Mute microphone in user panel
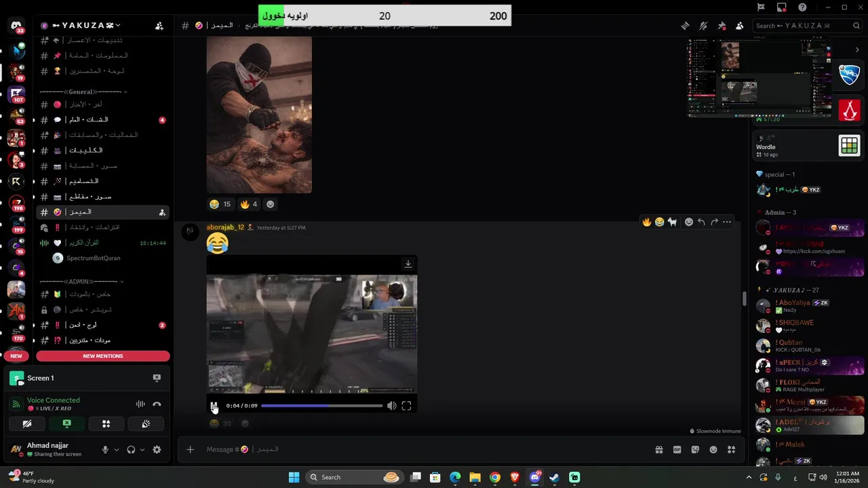The height and width of the screenshot is (488, 868). (x=105, y=449)
